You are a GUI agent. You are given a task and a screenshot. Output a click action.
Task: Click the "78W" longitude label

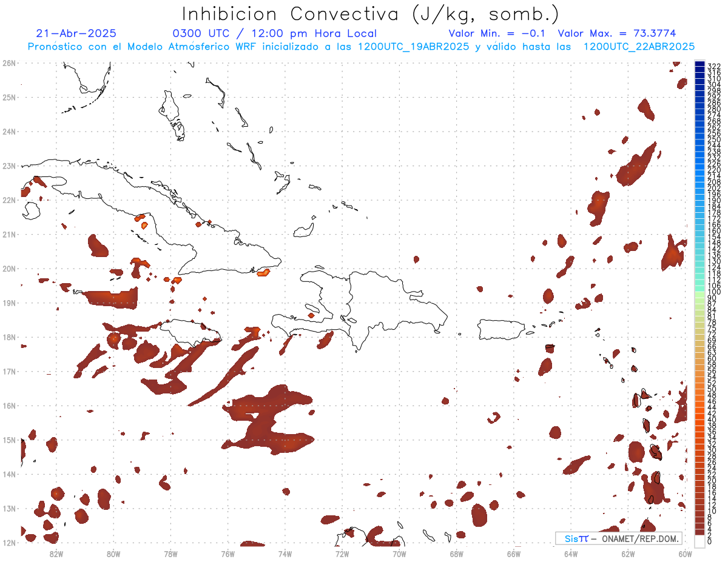coord(170,554)
